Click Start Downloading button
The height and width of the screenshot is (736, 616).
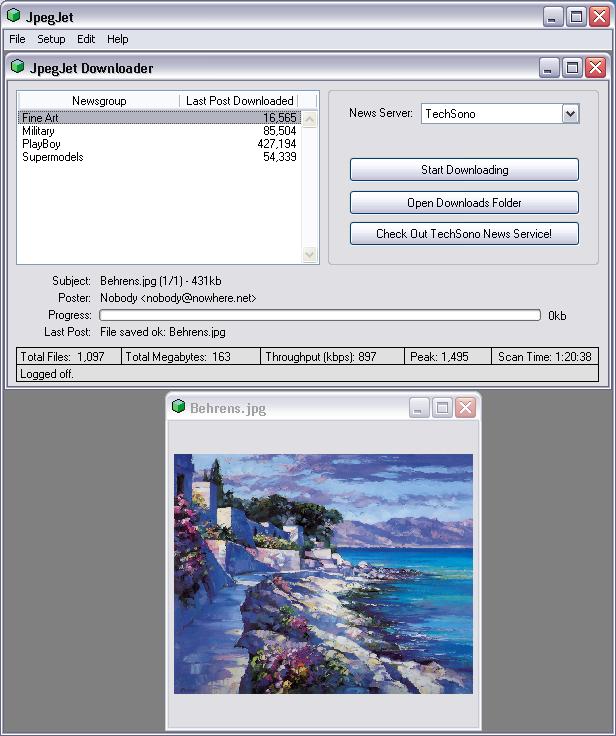coord(464,169)
